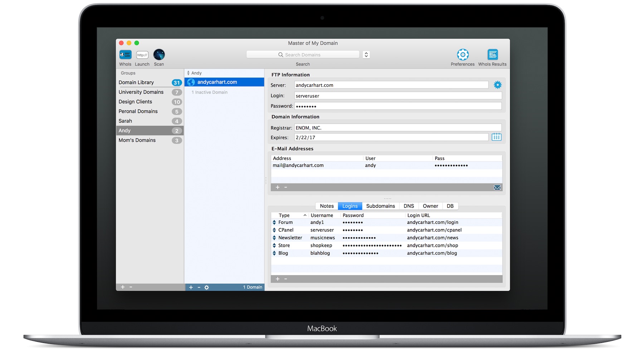
Task: Remove e-mail address with minus button
Action: point(286,187)
